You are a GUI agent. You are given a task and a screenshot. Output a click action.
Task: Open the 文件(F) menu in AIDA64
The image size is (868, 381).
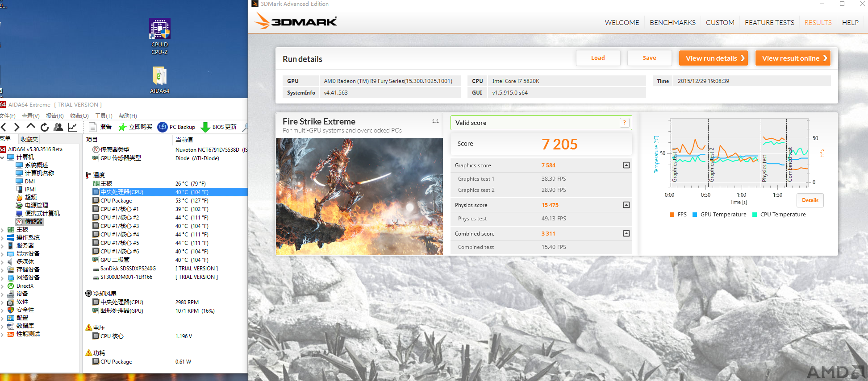(x=8, y=116)
